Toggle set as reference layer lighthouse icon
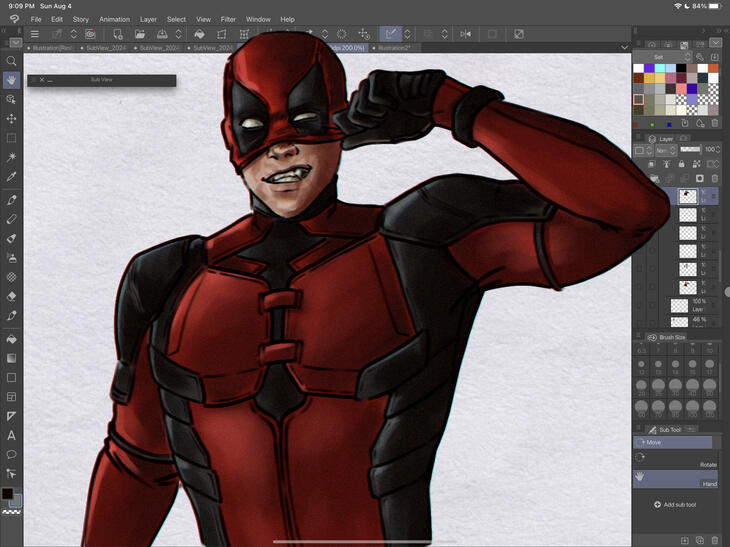The image size is (730, 547). pyautogui.click(x=666, y=164)
